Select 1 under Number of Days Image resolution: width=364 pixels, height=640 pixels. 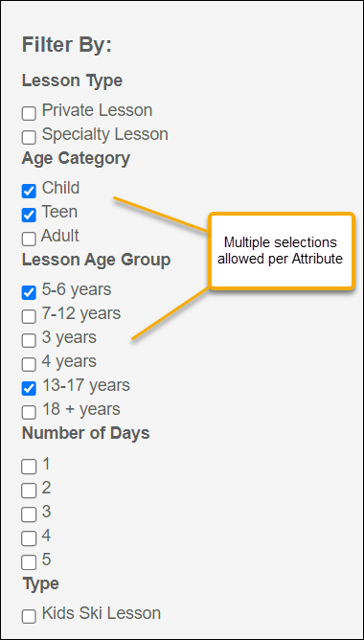[x=29, y=467]
